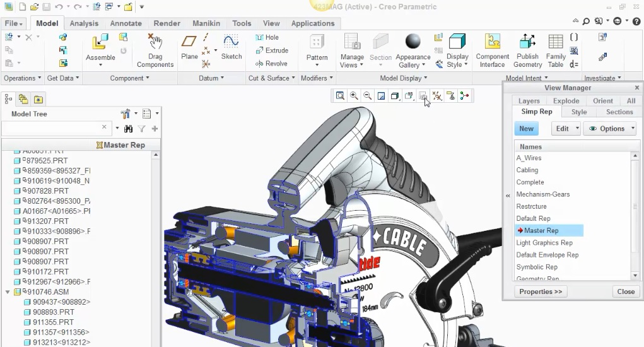Image resolution: width=644 pixels, height=347 pixels.
Task: Zoom in using graphics toolbar
Action: click(354, 96)
